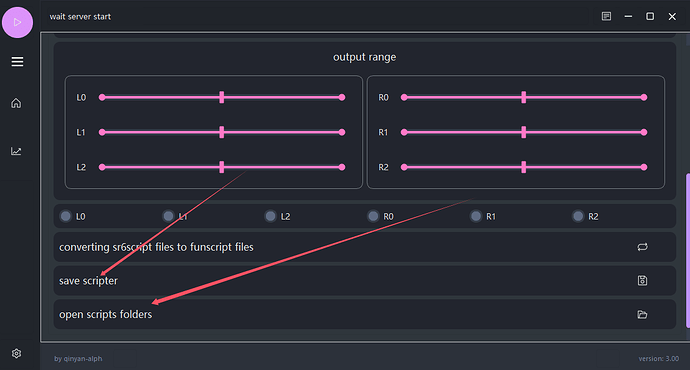Select the R2 radio option
The height and width of the screenshot is (370, 690).
tap(578, 216)
